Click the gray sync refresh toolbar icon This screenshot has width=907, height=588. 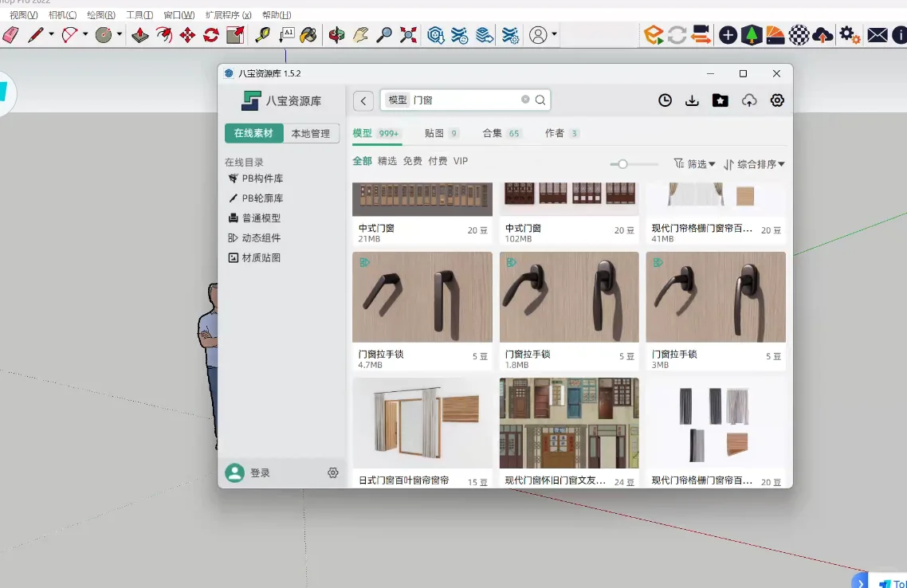(x=677, y=35)
